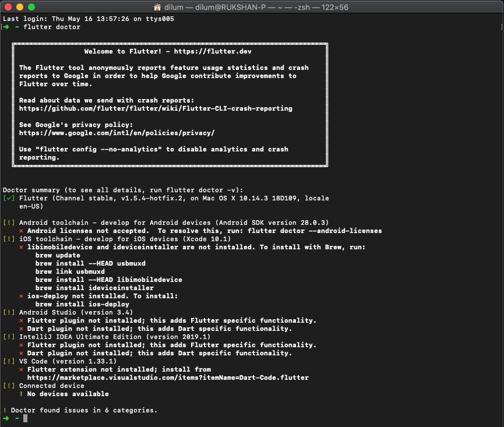Screen dimensions: 504x427
Task: Click the warning marker beside VS Code
Action: tap(9, 361)
